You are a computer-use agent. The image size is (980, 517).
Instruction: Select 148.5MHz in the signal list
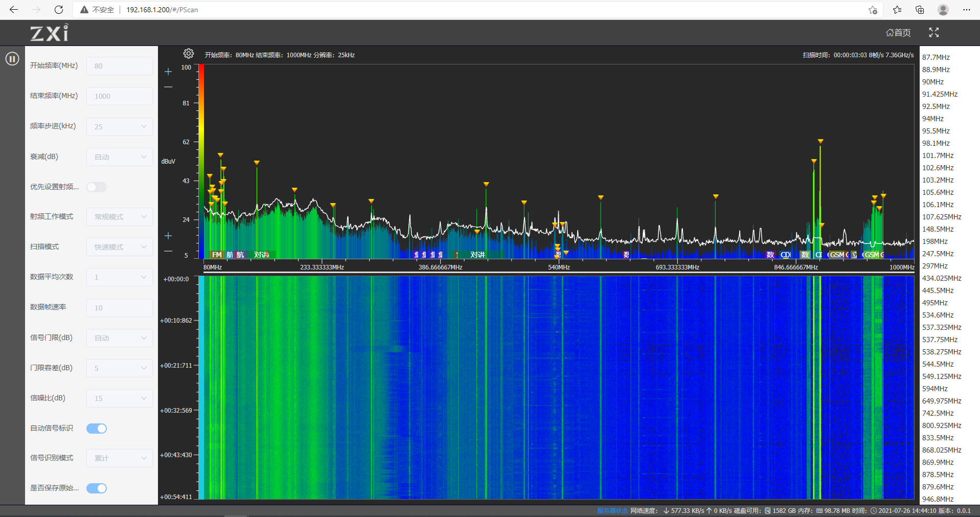coord(938,229)
